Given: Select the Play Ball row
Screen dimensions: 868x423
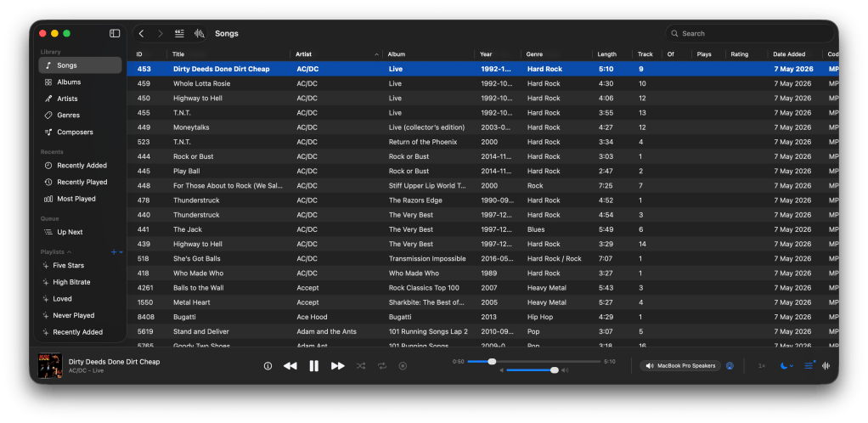Looking at the screenshot, I should point(482,171).
